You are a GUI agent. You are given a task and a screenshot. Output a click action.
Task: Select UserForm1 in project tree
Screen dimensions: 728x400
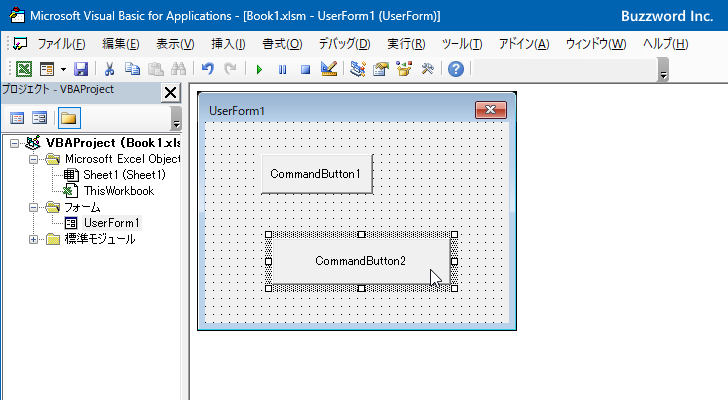(111, 223)
